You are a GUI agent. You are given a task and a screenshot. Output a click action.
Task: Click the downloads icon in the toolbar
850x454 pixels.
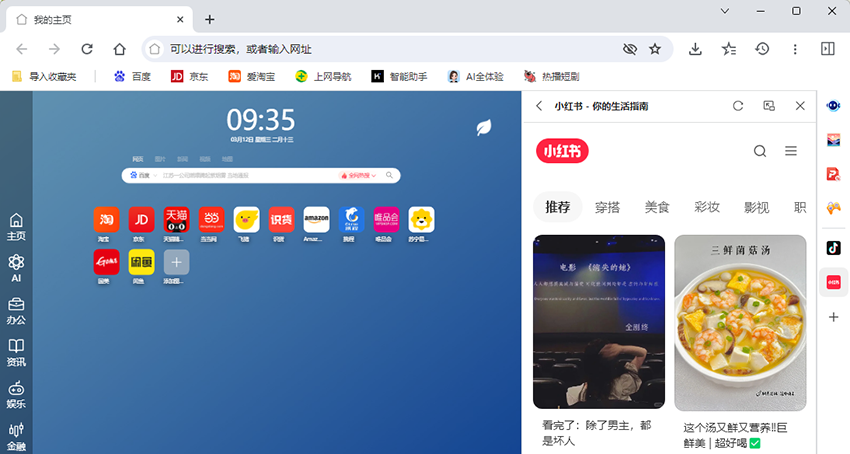point(695,49)
